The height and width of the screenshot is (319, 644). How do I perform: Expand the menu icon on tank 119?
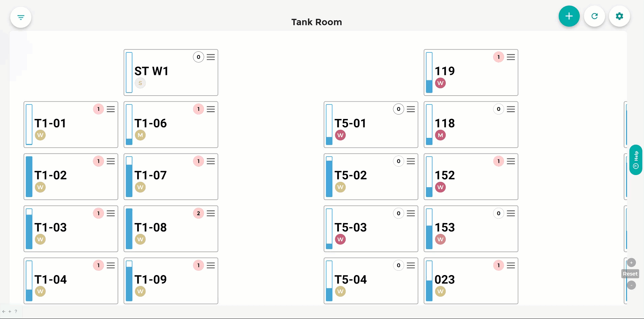click(511, 57)
